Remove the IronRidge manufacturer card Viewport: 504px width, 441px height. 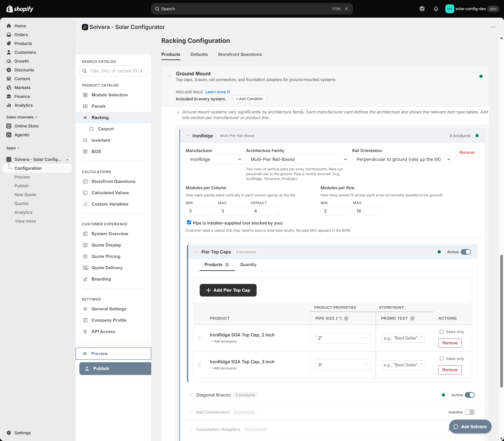pyautogui.click(x=467, y=152)
